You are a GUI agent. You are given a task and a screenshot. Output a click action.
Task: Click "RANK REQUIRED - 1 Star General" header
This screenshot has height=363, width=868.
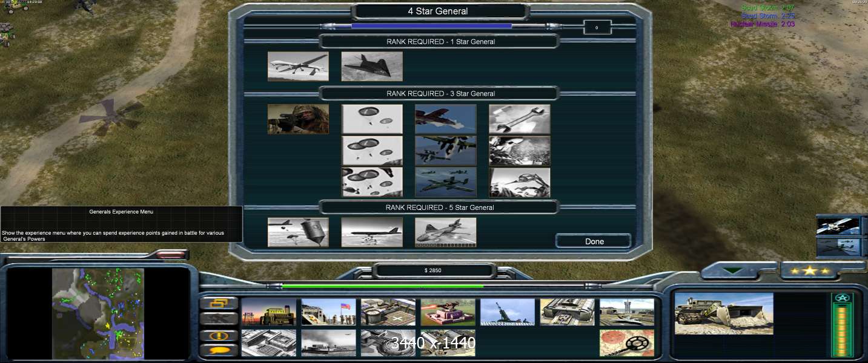(440, 42)
